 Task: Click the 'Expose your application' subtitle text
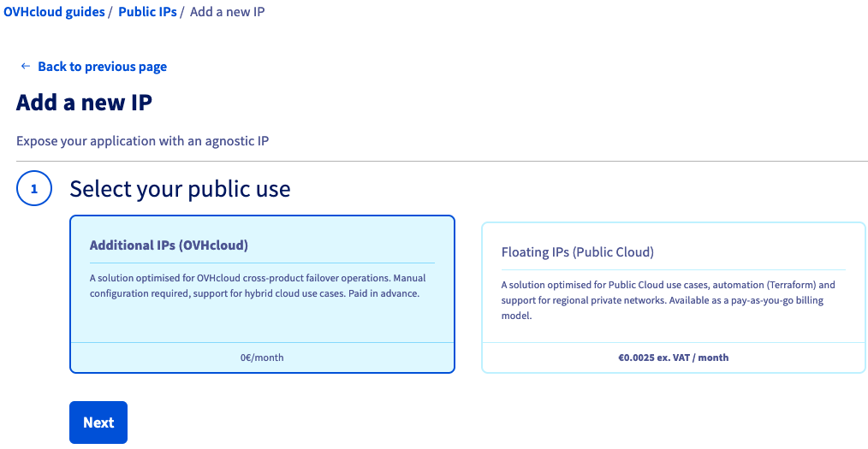pyautogui.click(x=143, y=141)
